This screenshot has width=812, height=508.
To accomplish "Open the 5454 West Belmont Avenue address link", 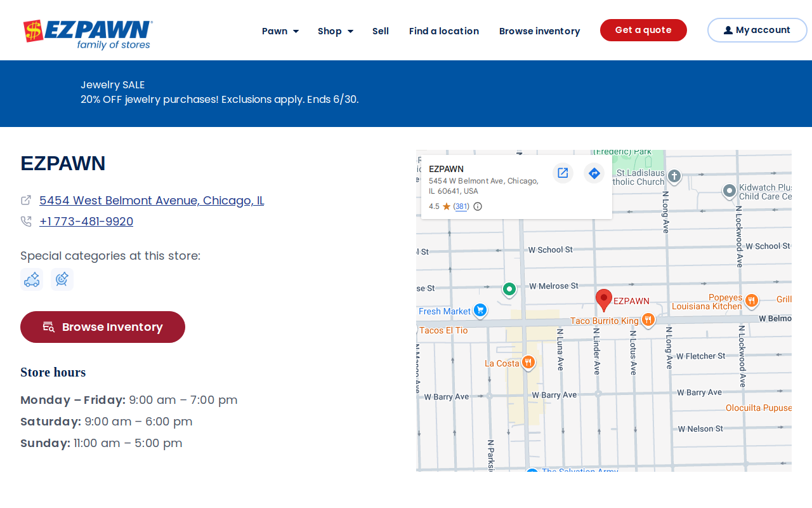I will [152, 201].
